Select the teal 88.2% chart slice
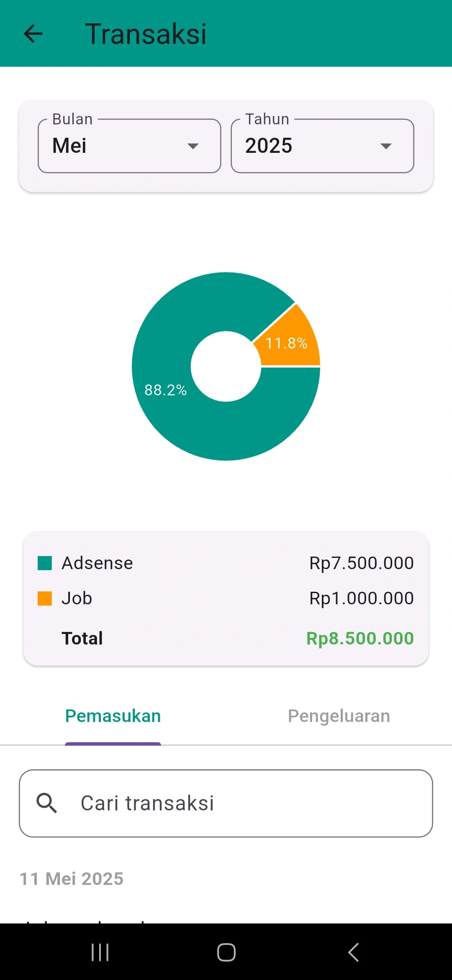The width and height of the screenshot is (452, 980). (x=176, y=398)
